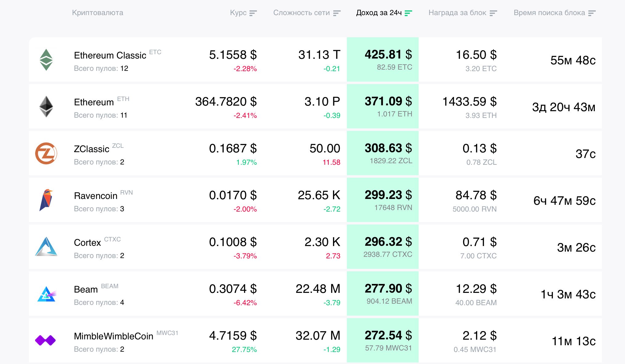
Task: Click the 277.90 $ daily income cell
Action: (x=383, y=293)
